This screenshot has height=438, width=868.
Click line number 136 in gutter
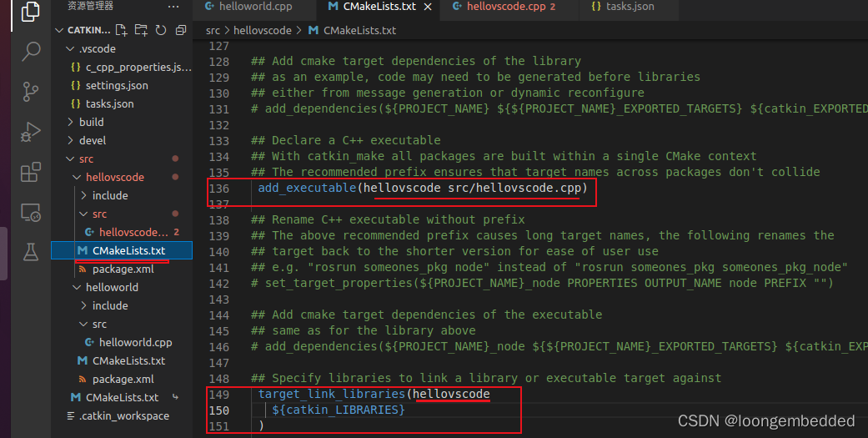pos(219,189)
